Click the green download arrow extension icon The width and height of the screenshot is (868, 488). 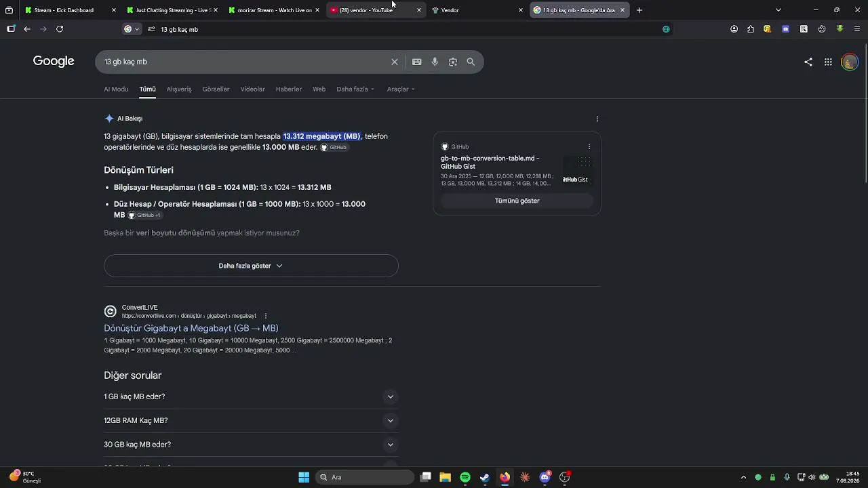pos(840,29)
